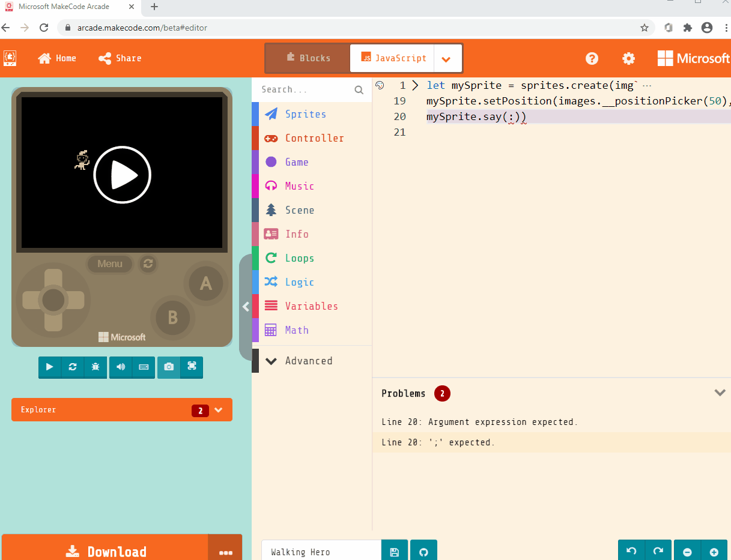Open the Controller category

(312, 138)
